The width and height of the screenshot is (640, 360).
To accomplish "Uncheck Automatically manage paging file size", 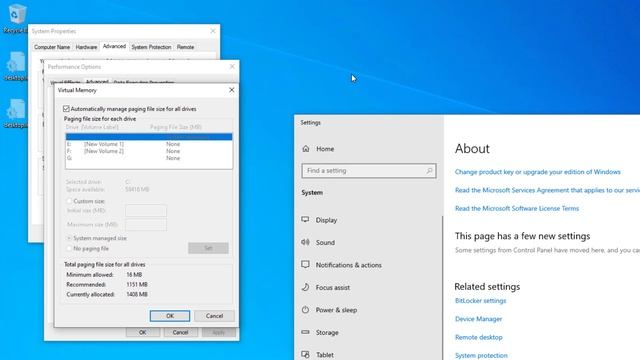I will (x=66, y=109).
